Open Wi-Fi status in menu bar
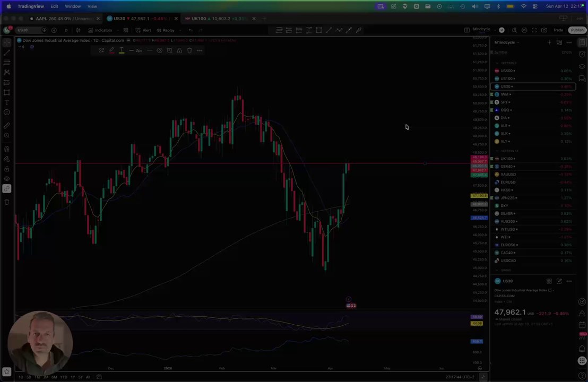588x382 pixels. pyautogui.click(x=523, y=6)
